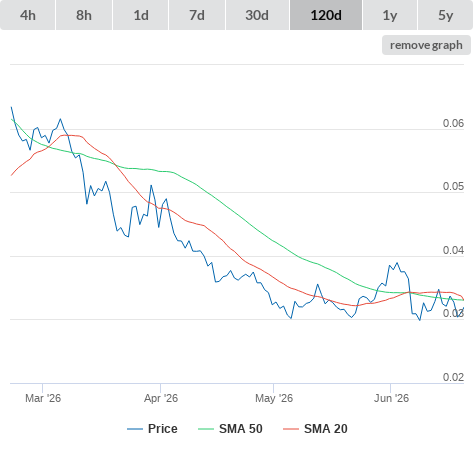Open the 30d chart view

coord(257,15)
